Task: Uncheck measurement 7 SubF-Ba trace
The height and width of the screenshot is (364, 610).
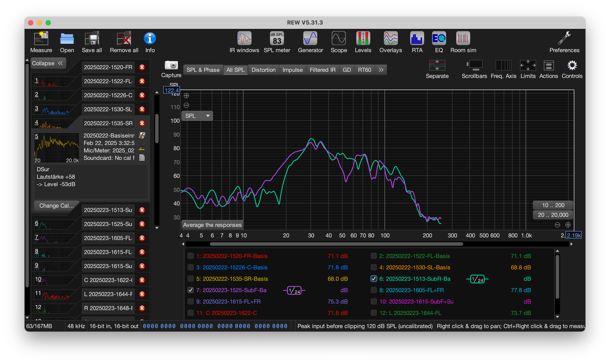Action: tap(190, 290)
